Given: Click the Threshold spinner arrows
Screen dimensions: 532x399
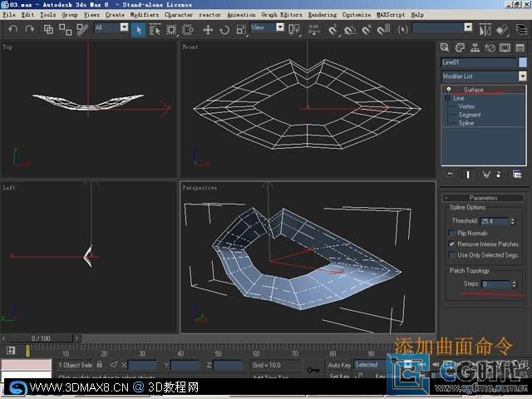Looking at the screenshot, I should tap(512, 221).
